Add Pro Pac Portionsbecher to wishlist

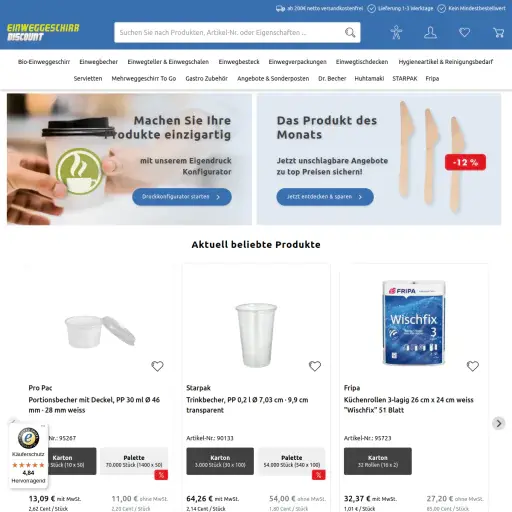(157, 366)
